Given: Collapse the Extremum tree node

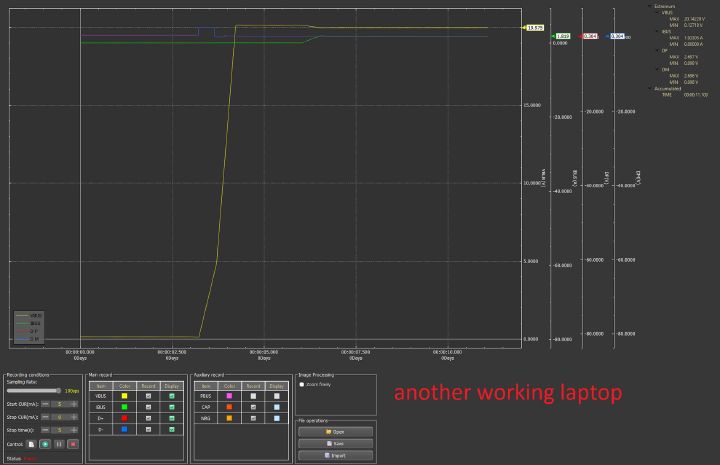Looking at the screenshot, I should [650, 6].
